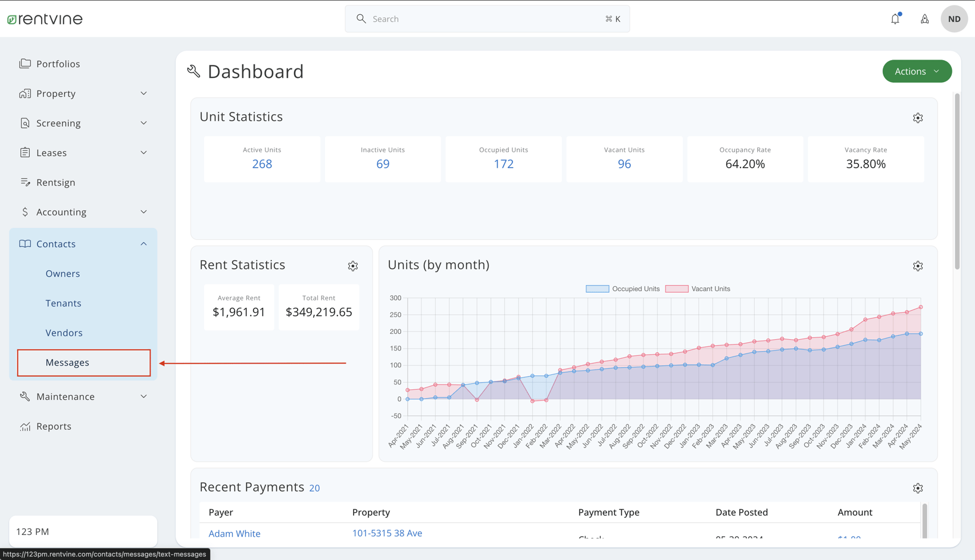Open Unit Statistics gear settings
The image size is (975, 560).
pyautogui.click(x=917, y=118)
